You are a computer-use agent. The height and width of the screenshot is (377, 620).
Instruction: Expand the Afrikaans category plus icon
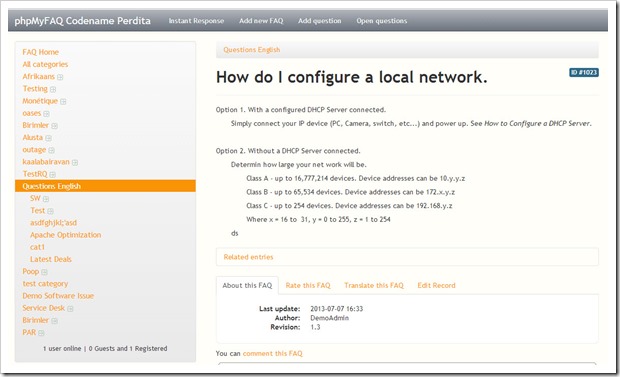(x=60, y=77)
